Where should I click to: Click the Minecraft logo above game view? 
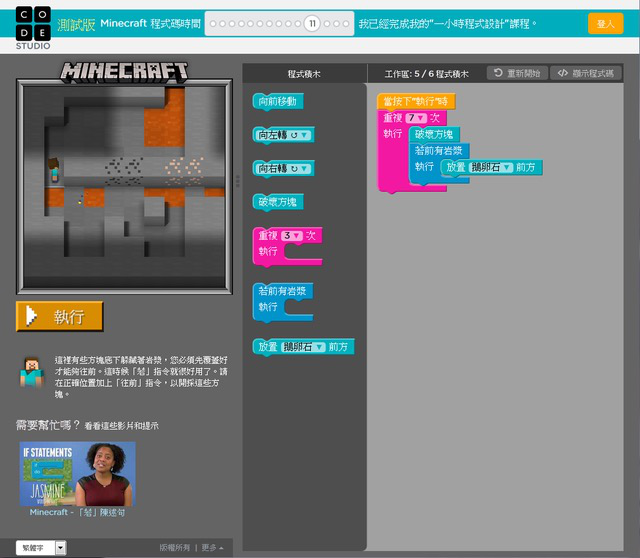click(124, 71)
